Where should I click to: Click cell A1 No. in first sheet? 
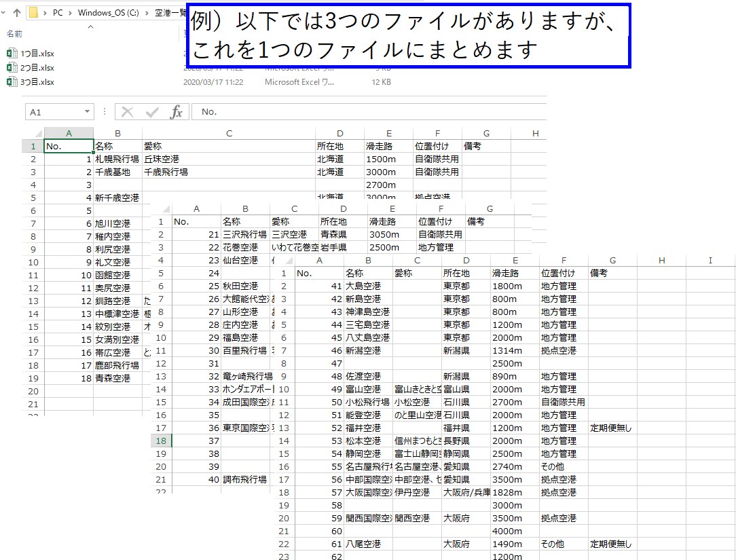69,146
